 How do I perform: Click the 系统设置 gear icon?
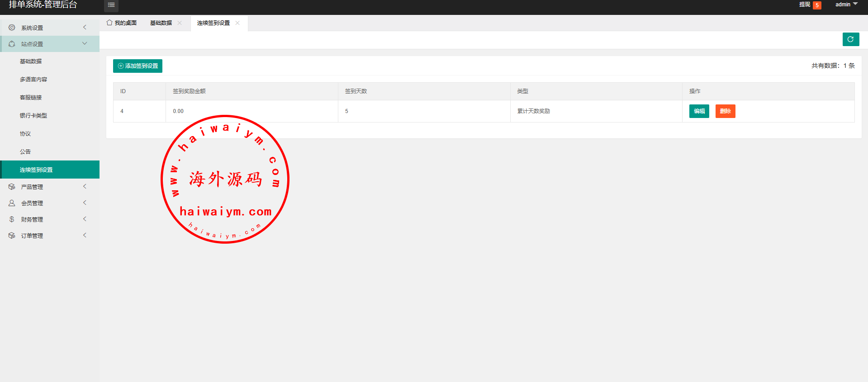[x=12, y=28]
